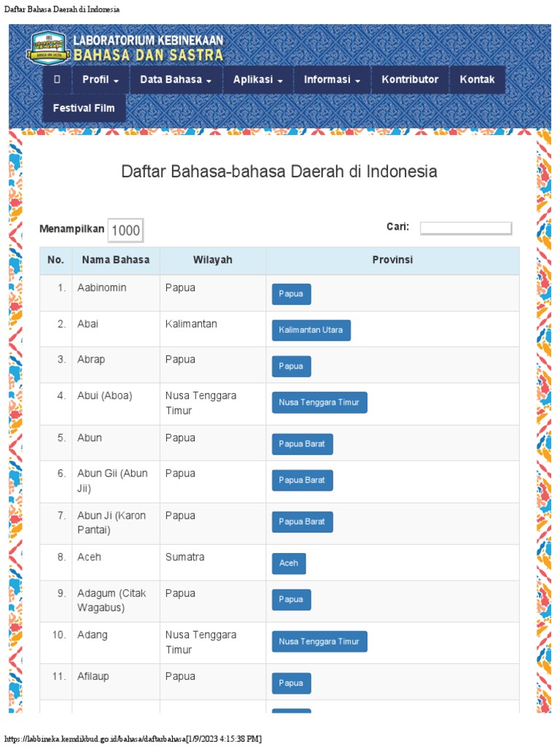Open the Kontak menu item
560x747 pixels.
[477, 80]
